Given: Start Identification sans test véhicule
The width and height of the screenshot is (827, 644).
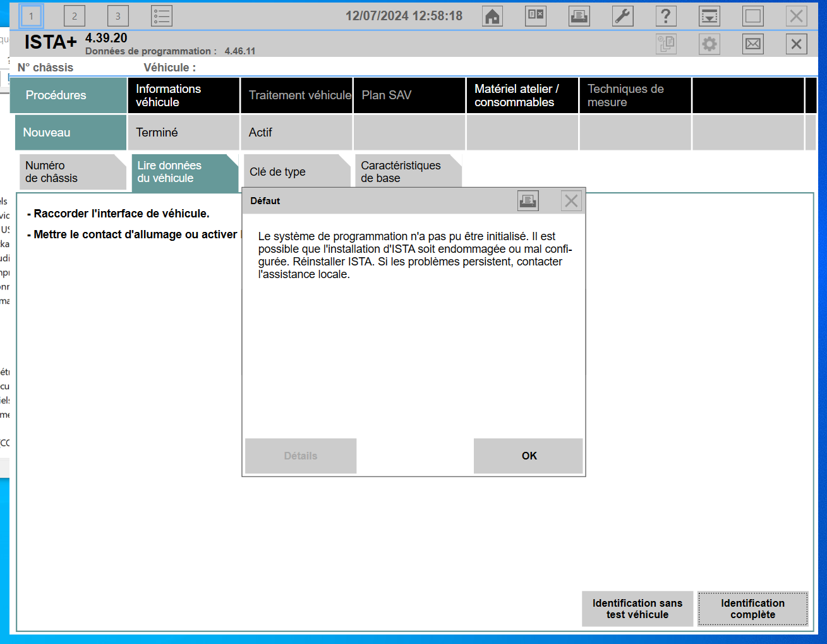Looking at the screenshot, I should click(x=637, y=609).
